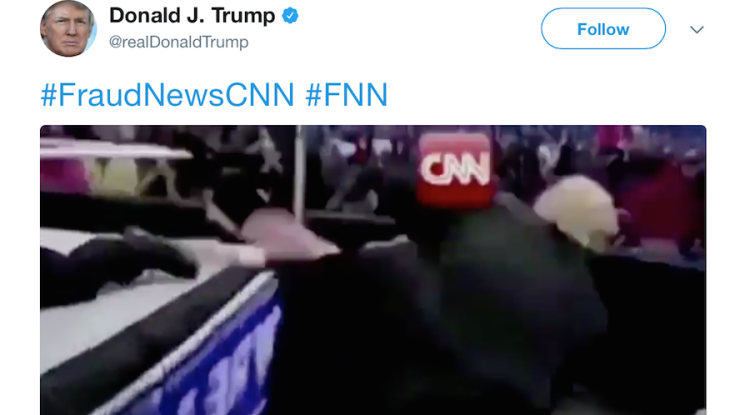Open the down arrow beside Follow
This screenshot has width=750, height=415.
(697, 30)
